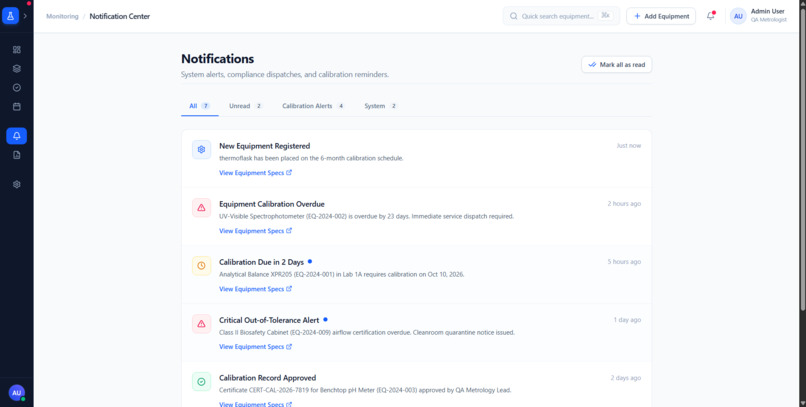Click the Analytical Balance XPR205 description
The image size is (806, 407).
tap(342, 274)
